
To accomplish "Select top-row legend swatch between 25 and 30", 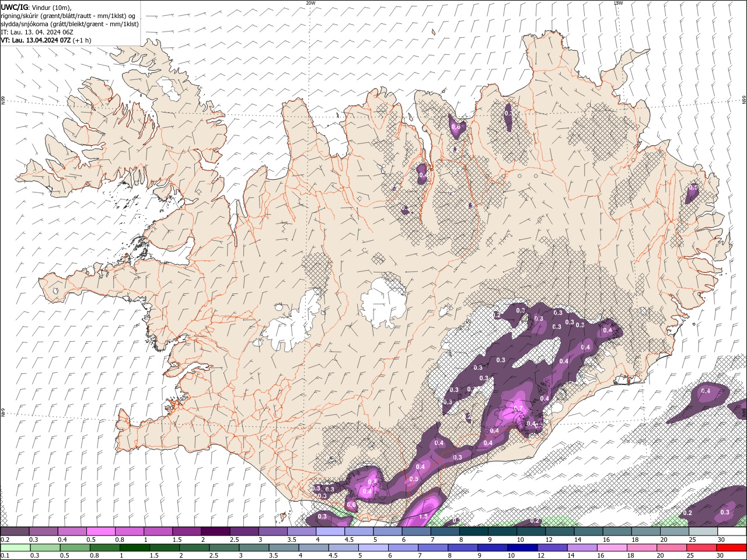I will (704, 531).
